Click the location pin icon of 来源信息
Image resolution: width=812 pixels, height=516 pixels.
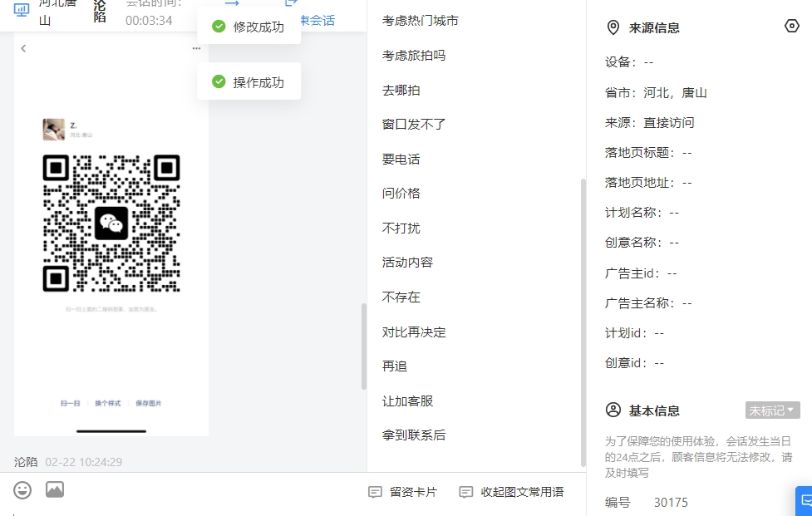click(613, 27)
